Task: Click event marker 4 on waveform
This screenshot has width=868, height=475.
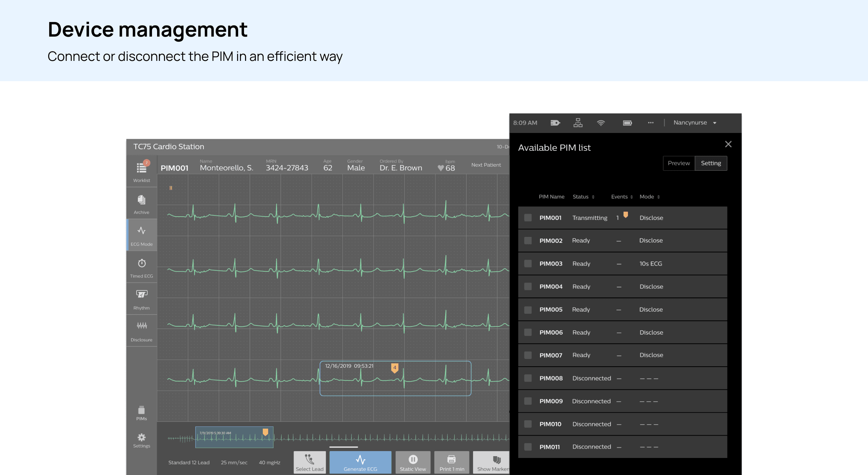Action: pyautogui.click(x=395, y=368)
